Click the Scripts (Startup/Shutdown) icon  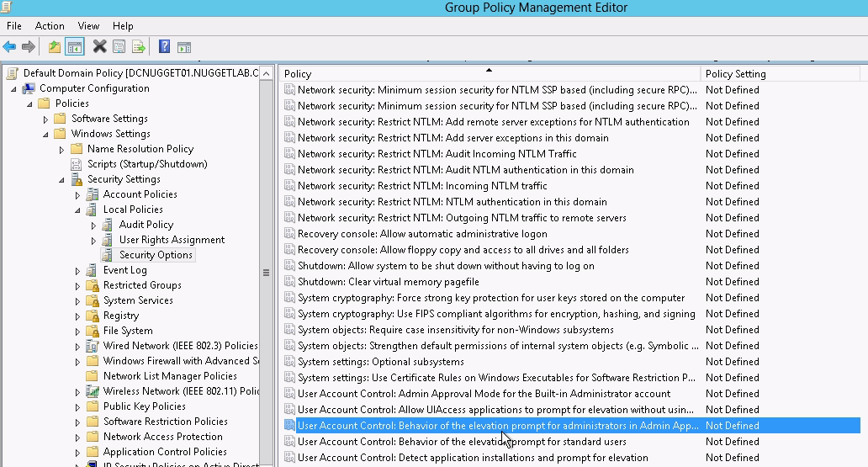tap(77, 164)
